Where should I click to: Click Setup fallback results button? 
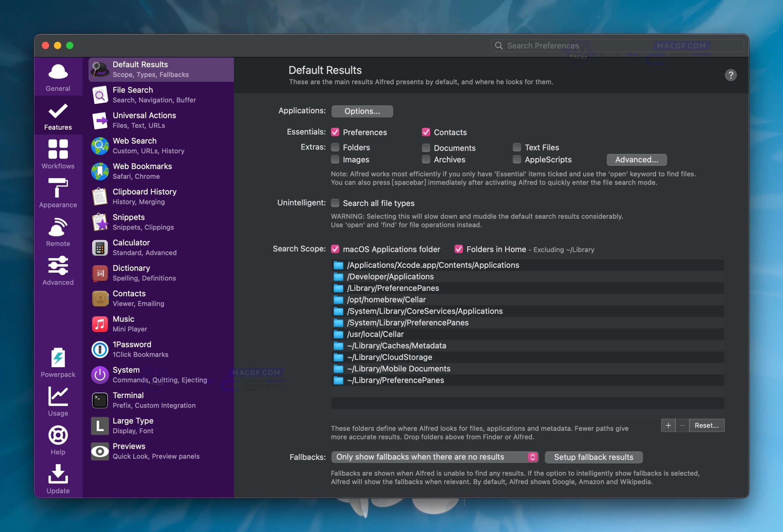click(593, 457)
